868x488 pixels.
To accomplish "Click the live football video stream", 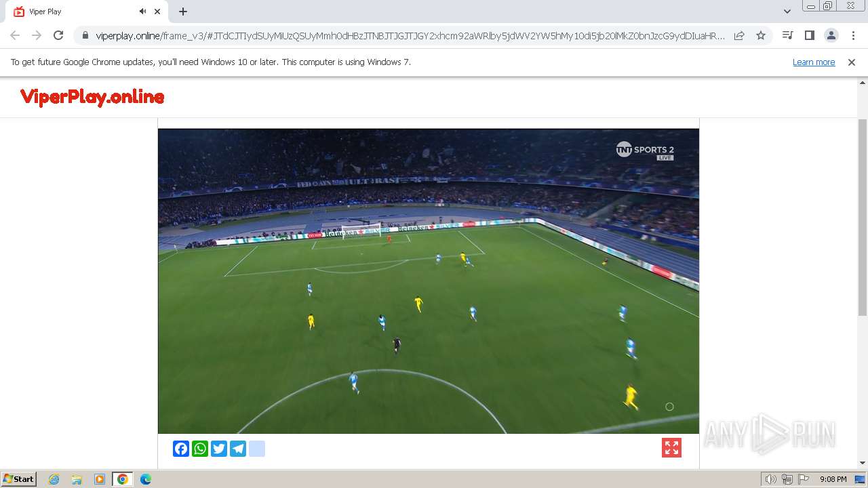I will coord(429,281).
